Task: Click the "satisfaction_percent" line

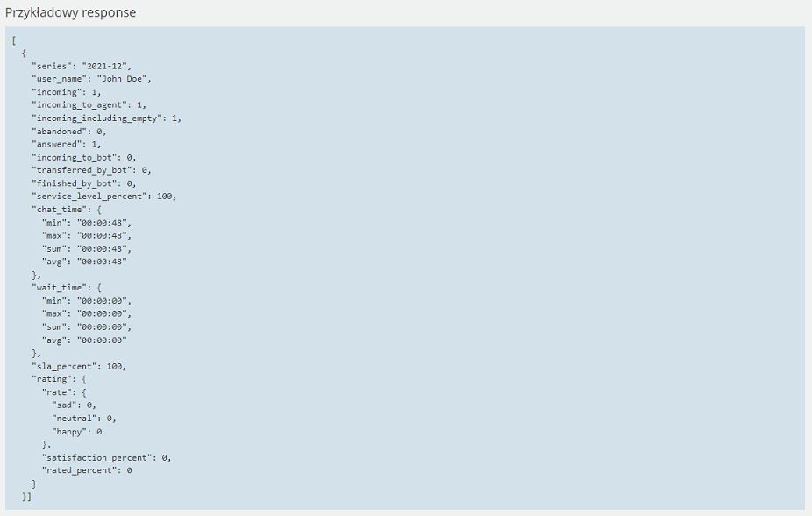Action: (107, 458)
